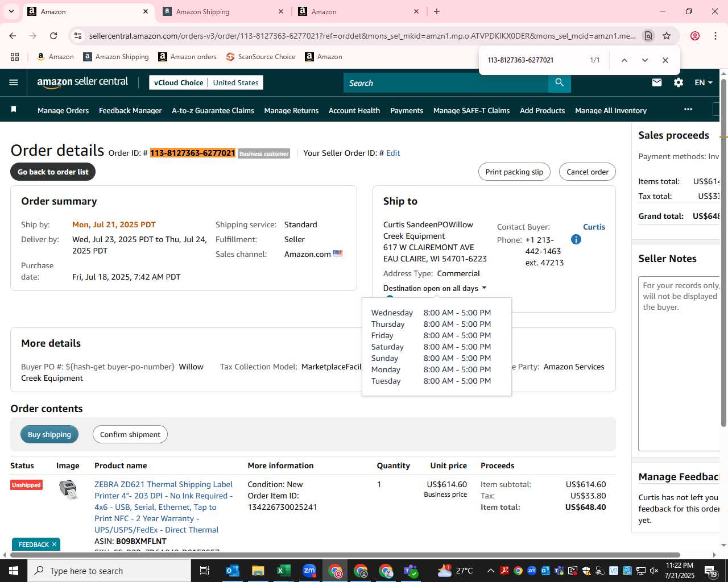Open the Chrome apps grid icon

[15, 57]
